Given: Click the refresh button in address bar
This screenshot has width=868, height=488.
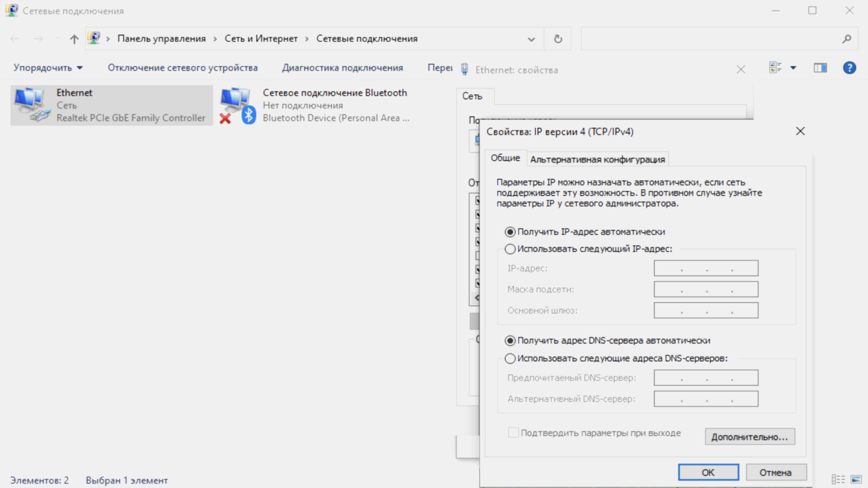Looking at the screenshot, I should point(557,39).
